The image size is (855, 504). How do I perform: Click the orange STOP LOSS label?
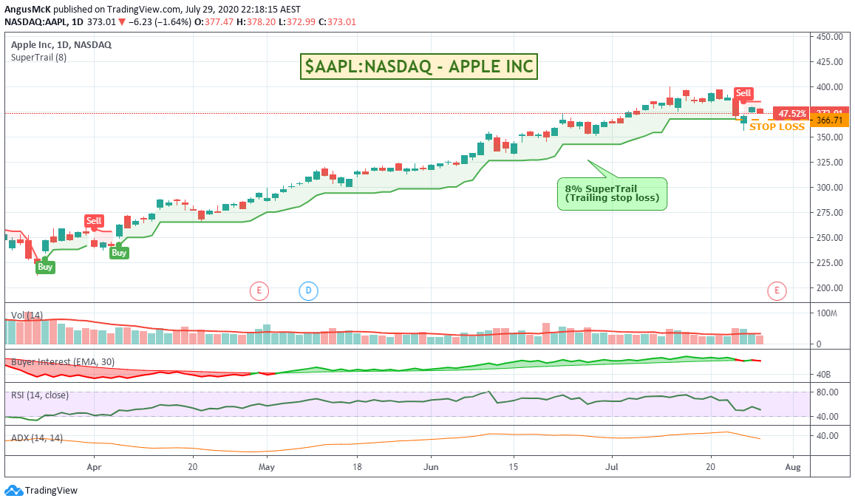777,127
